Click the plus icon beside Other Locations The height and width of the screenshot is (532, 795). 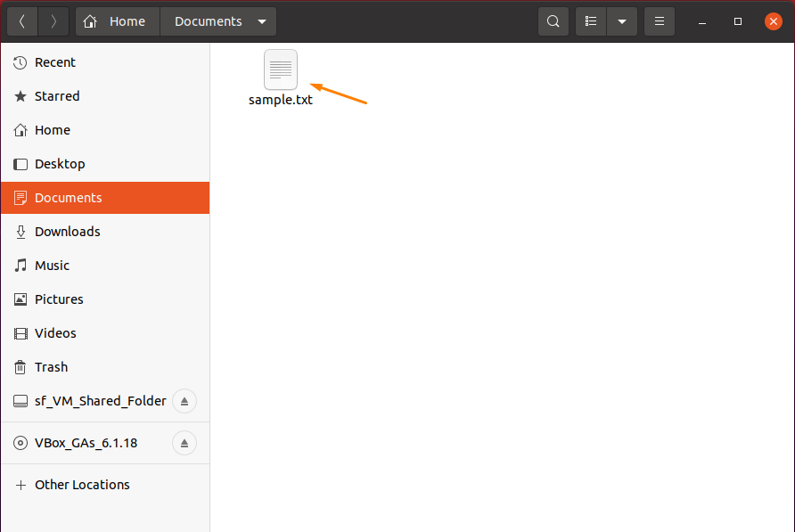coord(20,486)
